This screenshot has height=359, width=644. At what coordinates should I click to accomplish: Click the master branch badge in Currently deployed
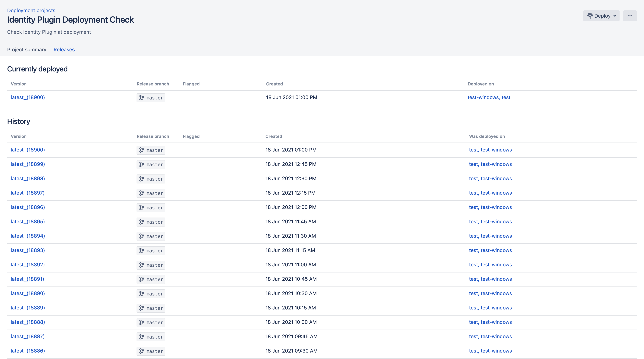coord(151,98)
